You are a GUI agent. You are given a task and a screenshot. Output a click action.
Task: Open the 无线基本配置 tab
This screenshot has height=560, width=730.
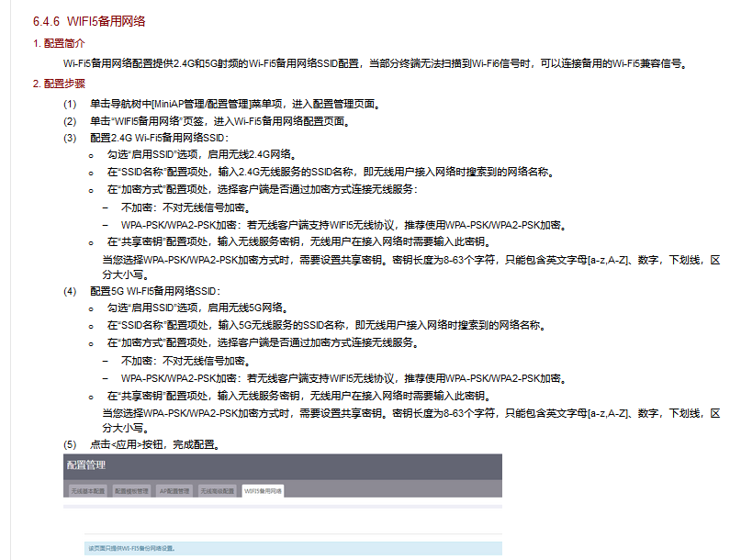[87, 491]
